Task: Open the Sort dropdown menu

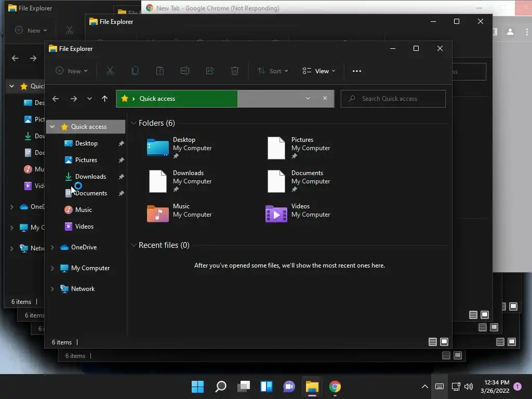Action: 273,71
